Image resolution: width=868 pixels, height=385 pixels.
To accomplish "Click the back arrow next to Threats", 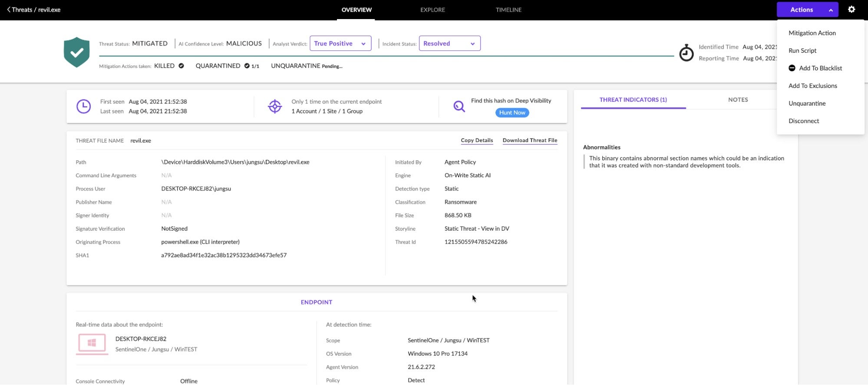I will point(9,10).
